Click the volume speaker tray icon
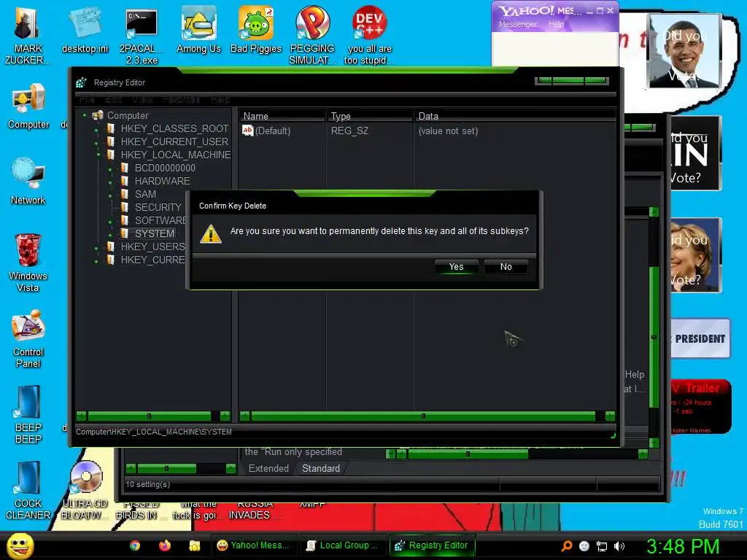The height and width of the screenshot is (560, 747). click(x=619, y=546)
